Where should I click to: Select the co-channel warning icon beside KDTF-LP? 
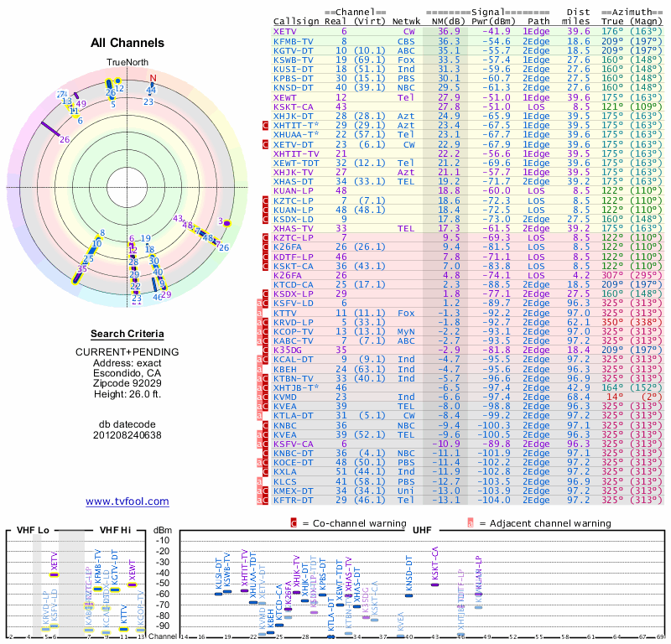coord(266,257)
